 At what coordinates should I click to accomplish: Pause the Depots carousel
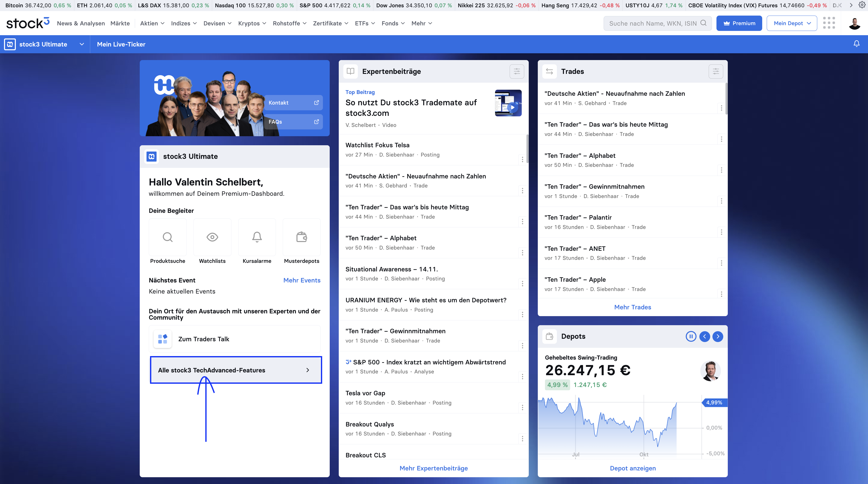click(691, 336)
